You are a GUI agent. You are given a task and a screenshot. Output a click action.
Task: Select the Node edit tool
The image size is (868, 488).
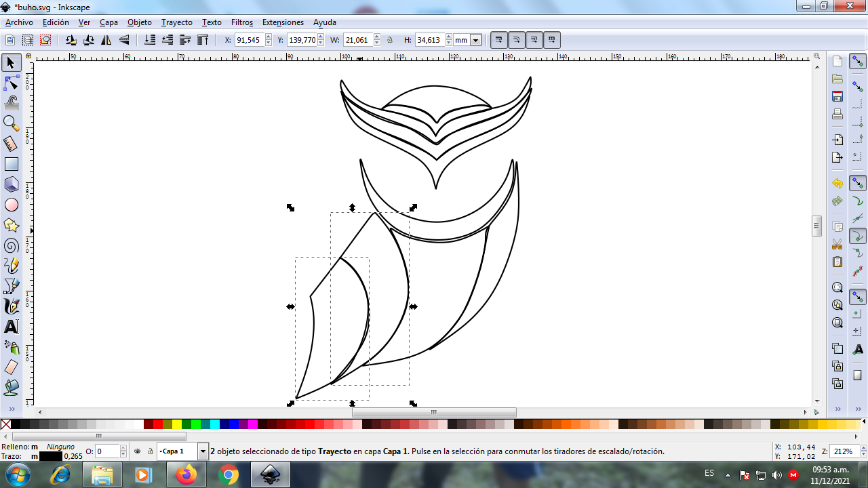11,83
